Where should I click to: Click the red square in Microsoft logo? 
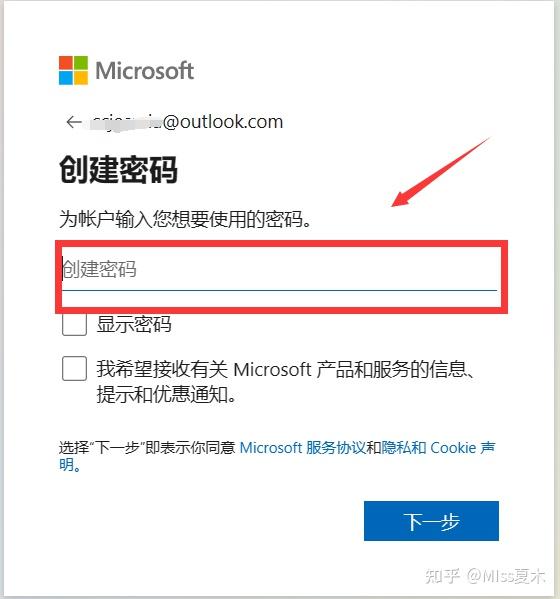66,63
